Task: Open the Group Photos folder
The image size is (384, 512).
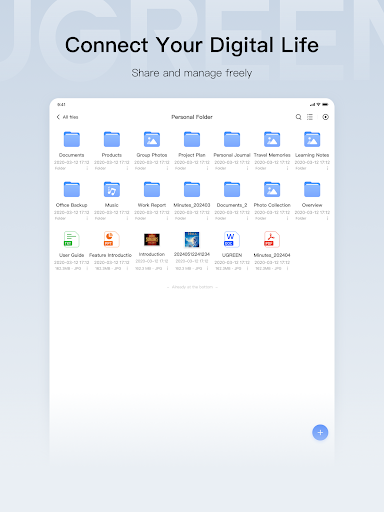Action: click(152, 139)
